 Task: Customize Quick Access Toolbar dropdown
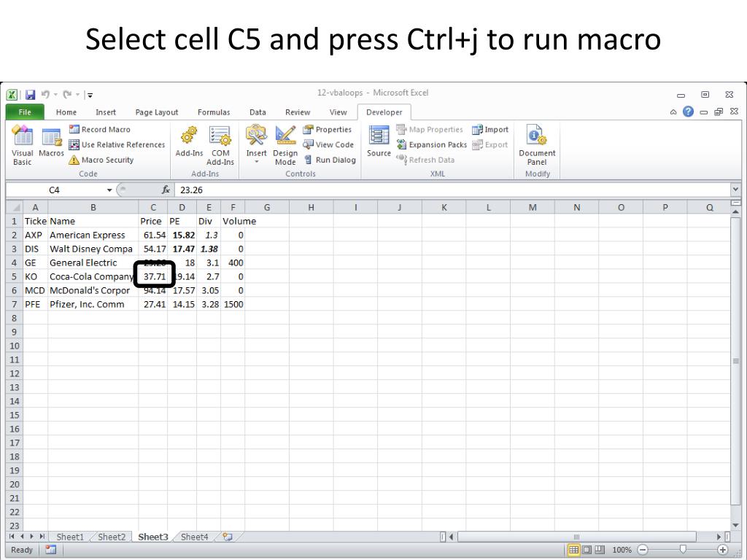tap(90, 96)
